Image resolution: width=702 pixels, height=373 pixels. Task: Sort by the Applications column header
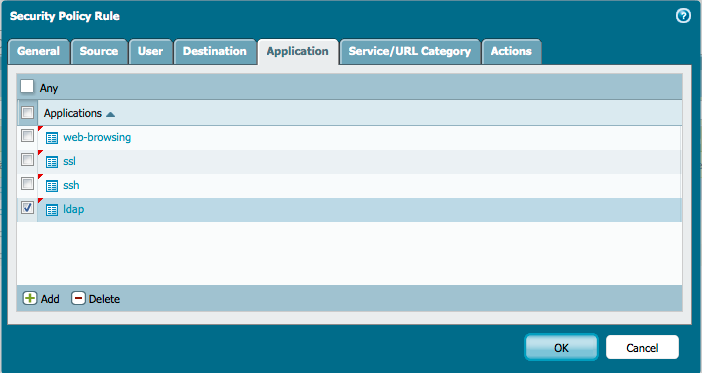pos(360,113)
